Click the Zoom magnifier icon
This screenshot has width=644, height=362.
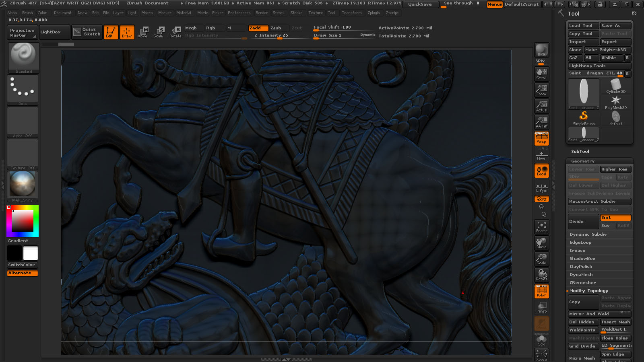pyautogui.click(x=541, y=90)
